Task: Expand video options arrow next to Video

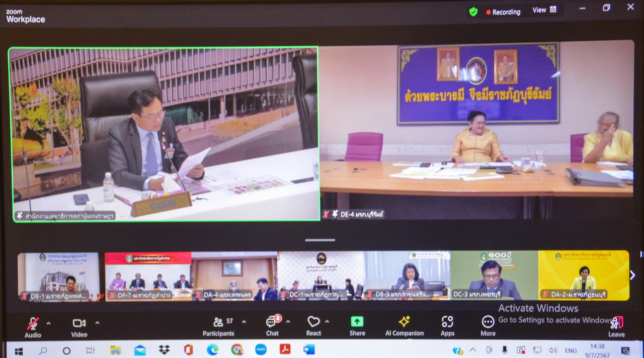Action: (97, 323)
